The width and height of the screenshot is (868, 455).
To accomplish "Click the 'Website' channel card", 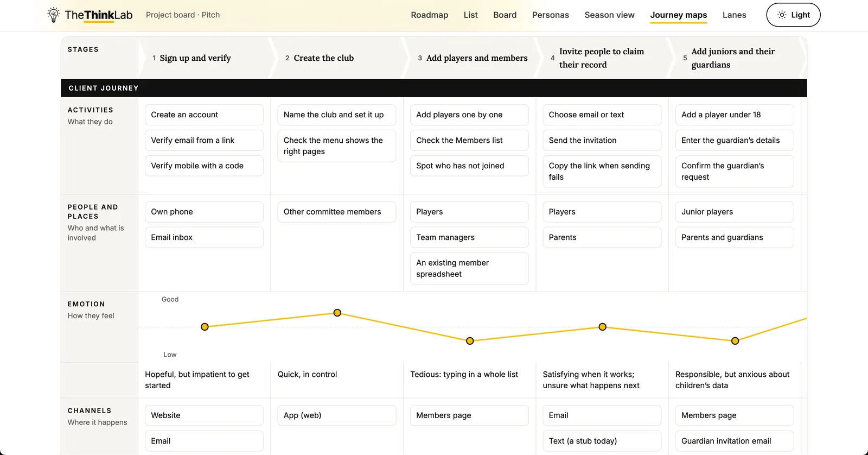I will (x=204, y=415).
